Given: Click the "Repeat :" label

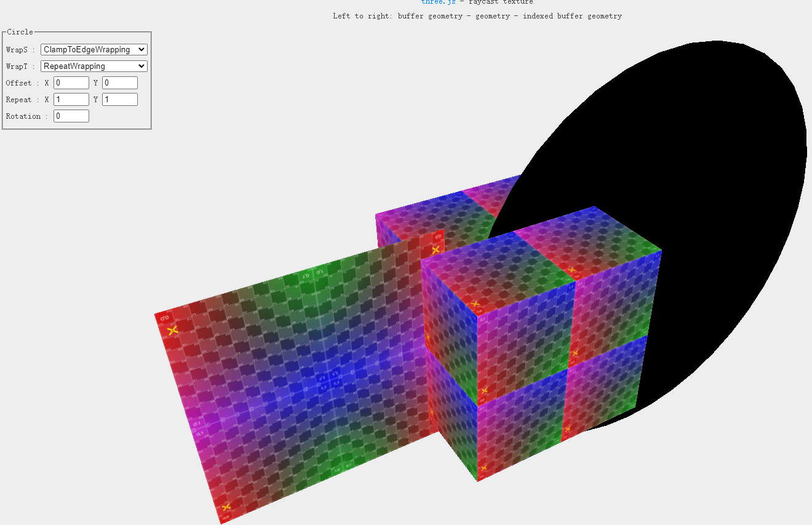Looking at the screenshot, I should point(23,100).
